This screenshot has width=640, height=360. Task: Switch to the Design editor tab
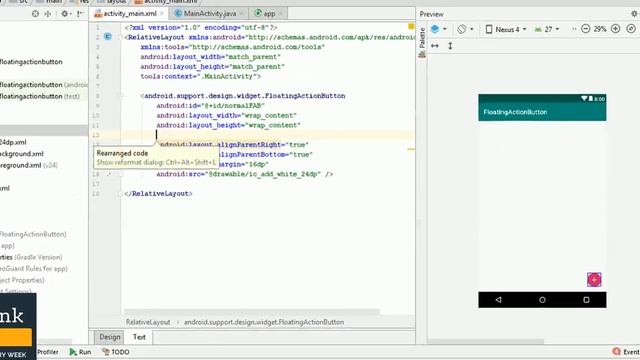point(110,337)
